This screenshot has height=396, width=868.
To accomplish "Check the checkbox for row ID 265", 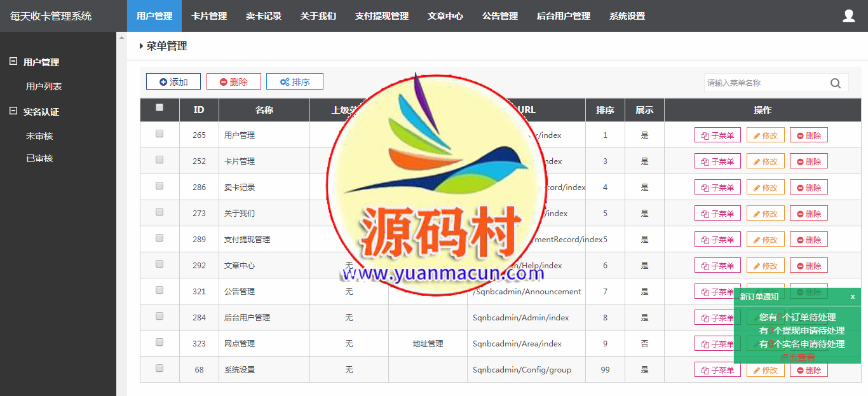I will [159, 134].
